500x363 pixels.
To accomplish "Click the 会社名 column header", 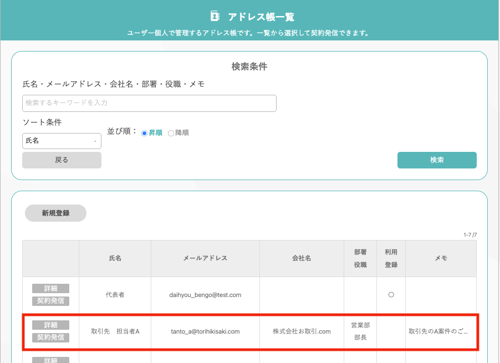I will click(x=302, y=258).
